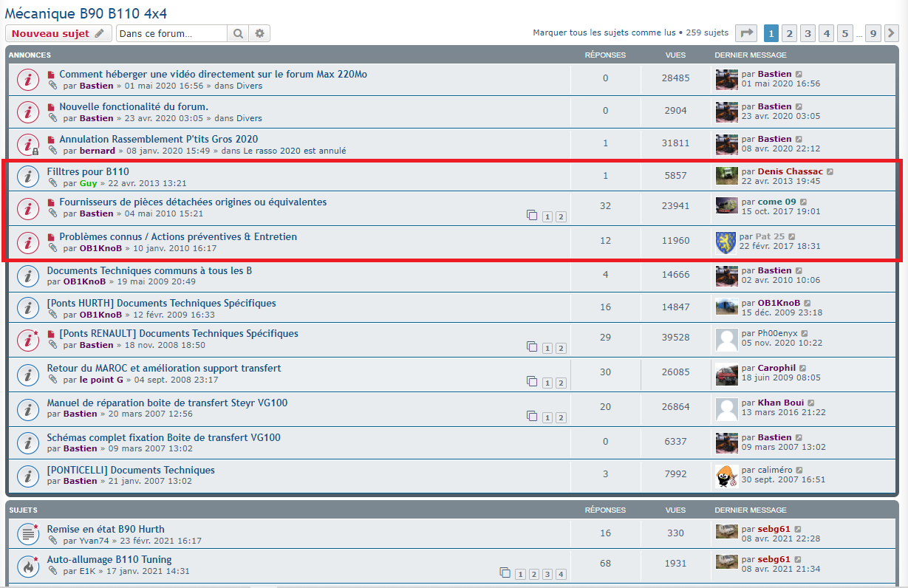908x588 pixels.
Task: Open page 4 of Auto-allumage B110 Tuning
Action: pyautogui.click(x=561, y=574)
